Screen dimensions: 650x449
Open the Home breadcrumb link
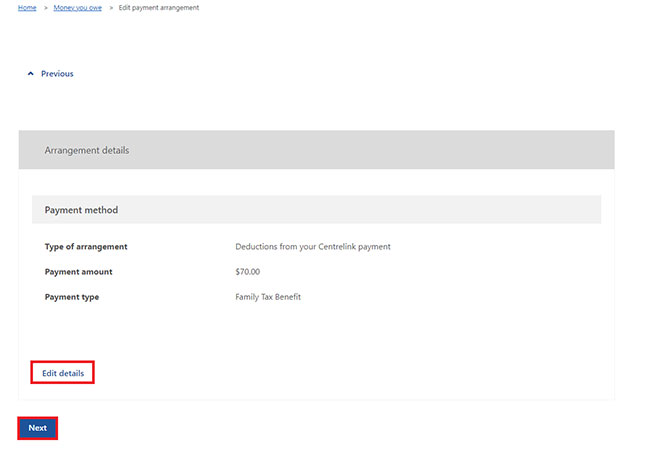(27, 8)
